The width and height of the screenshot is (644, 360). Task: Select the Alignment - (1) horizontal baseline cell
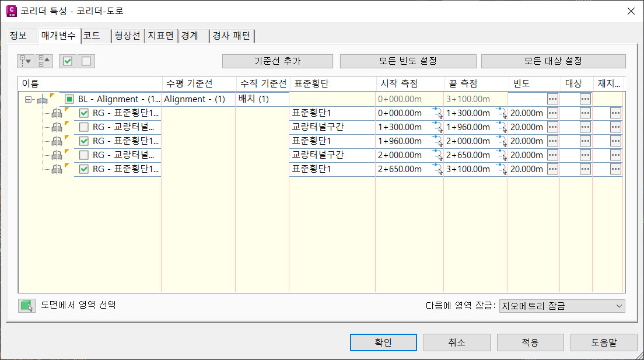(x=198, y=99)
